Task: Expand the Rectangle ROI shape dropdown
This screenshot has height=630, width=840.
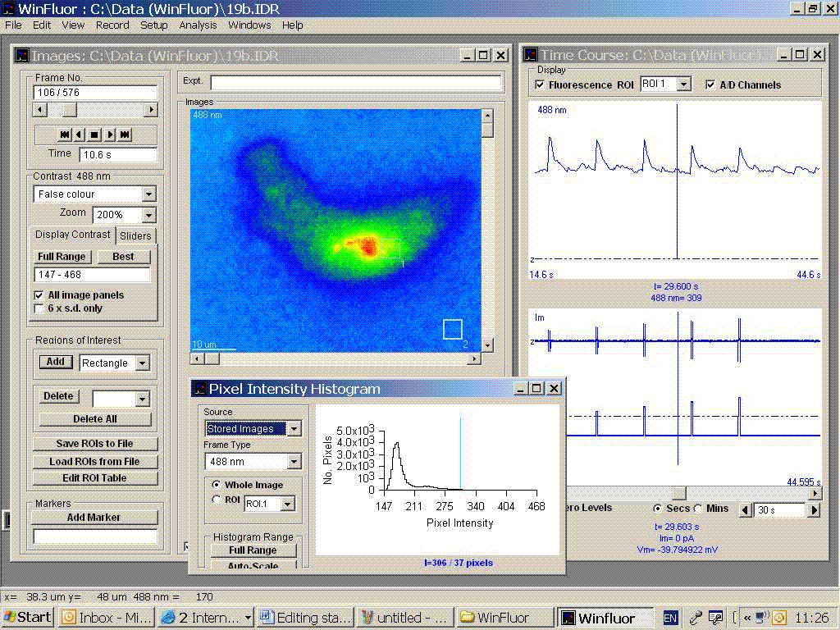Action: coord(142,363)
